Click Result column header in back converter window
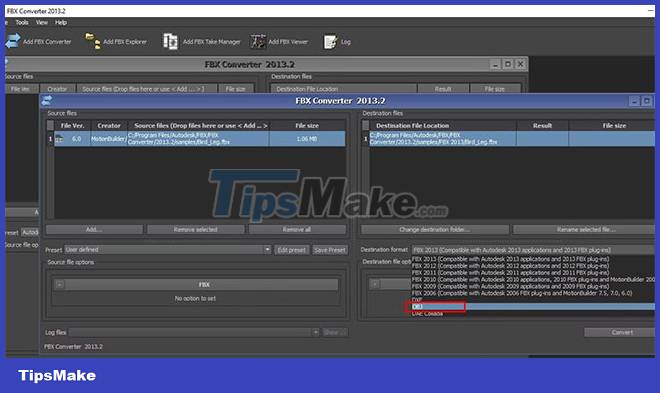This screenshot has width=660, height=393. coord(443,89)
